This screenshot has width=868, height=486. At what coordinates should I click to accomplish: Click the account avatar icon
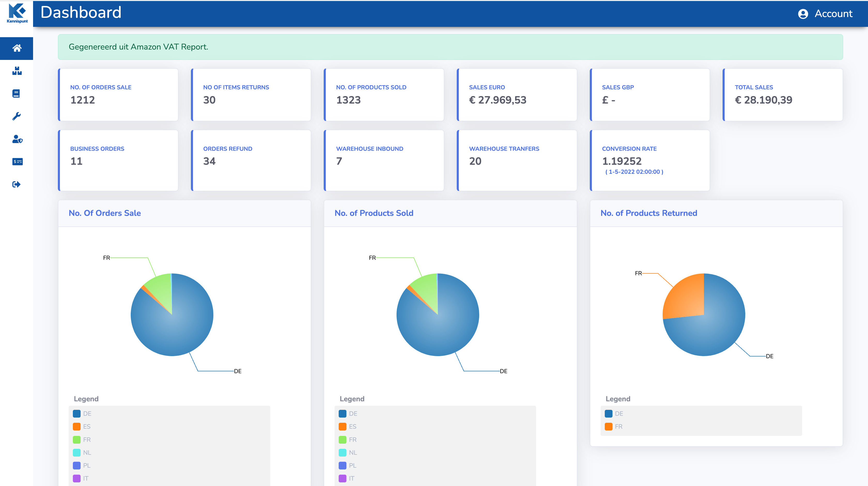[x=803, y=14]
